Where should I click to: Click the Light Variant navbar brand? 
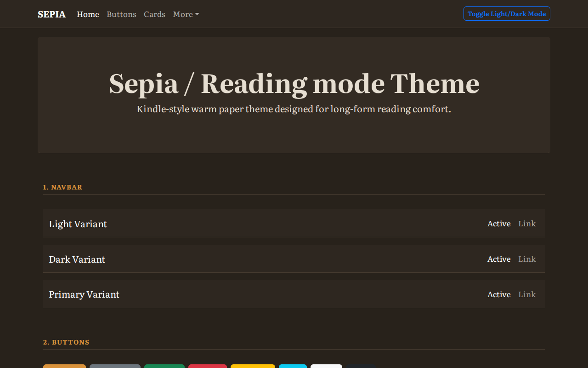78,224
